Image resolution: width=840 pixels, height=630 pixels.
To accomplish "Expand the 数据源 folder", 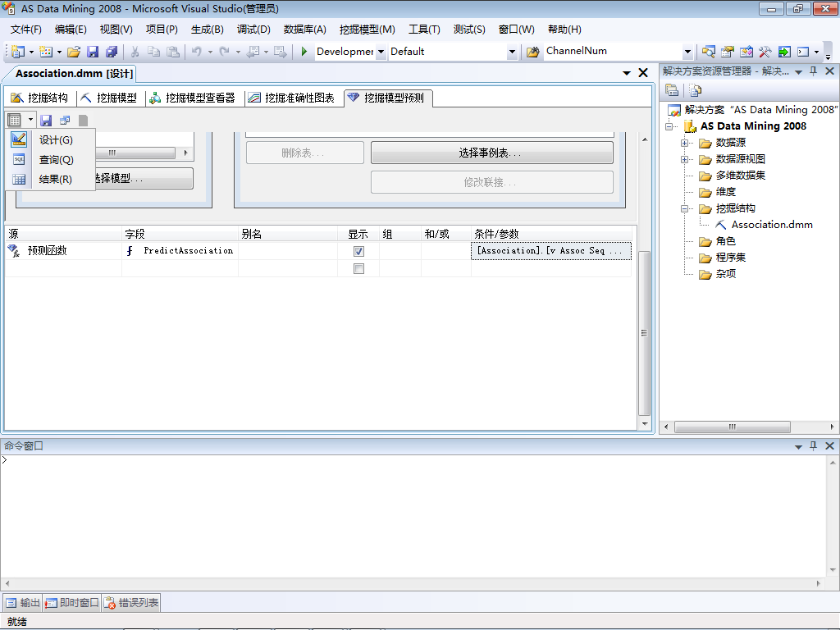I will [x=684, y=143].
